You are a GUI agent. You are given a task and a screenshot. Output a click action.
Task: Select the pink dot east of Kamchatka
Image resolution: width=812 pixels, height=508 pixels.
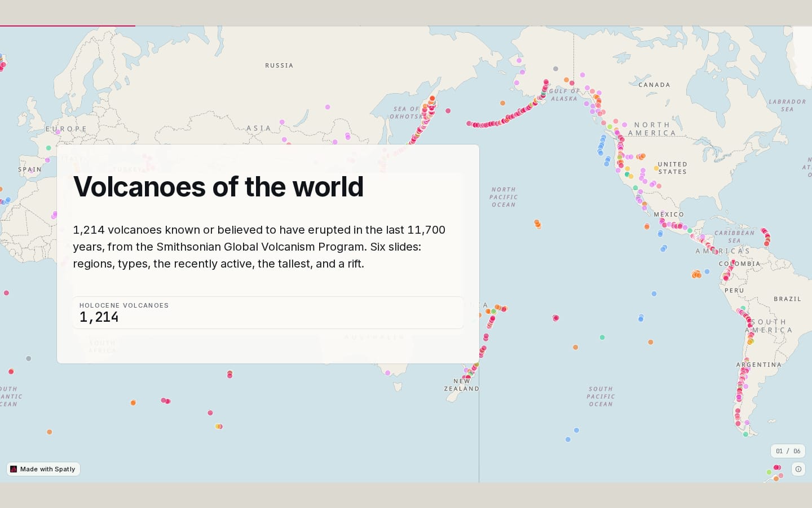pos(448,111)
